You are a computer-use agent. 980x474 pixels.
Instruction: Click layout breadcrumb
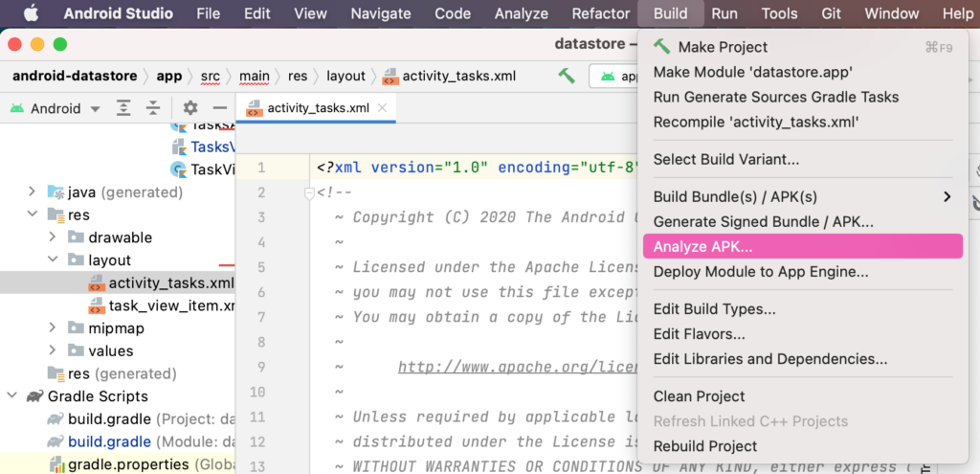pos(345,77)
